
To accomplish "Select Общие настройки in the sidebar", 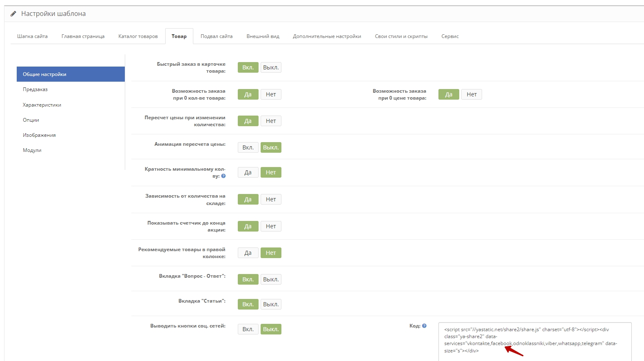I will 71,74.
